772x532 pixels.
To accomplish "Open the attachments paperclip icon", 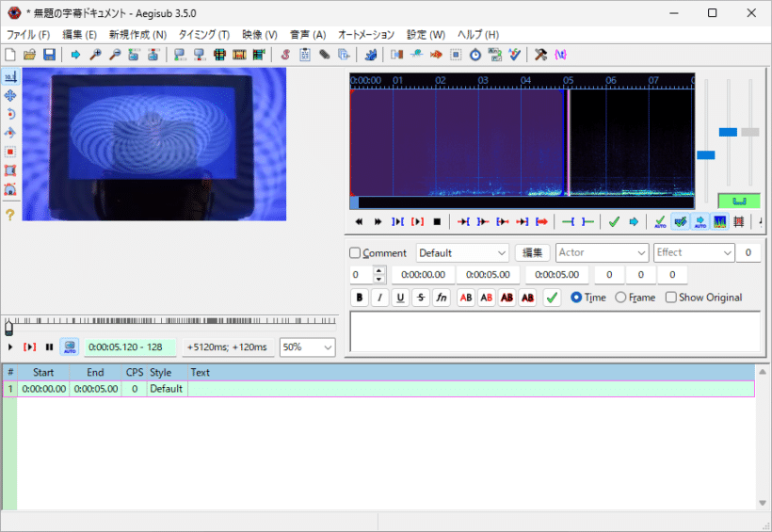I will click(x=325, y=55).
